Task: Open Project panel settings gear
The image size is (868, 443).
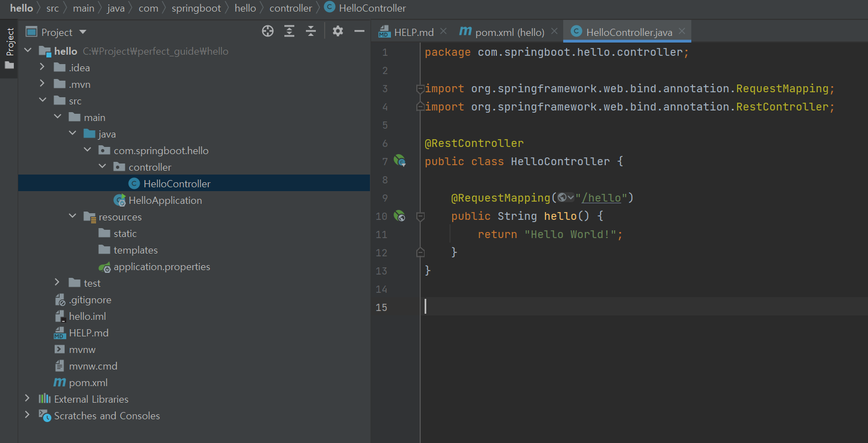Action: 338,31
